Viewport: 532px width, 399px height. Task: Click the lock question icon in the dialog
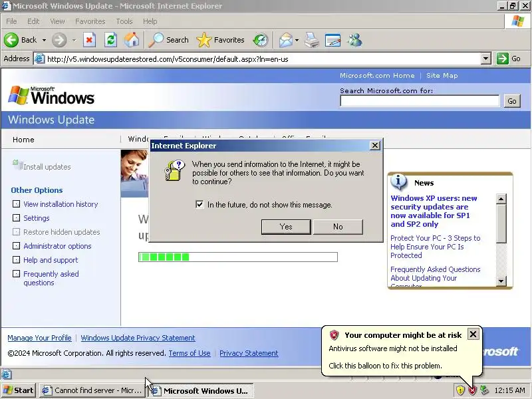click(174, 170)
